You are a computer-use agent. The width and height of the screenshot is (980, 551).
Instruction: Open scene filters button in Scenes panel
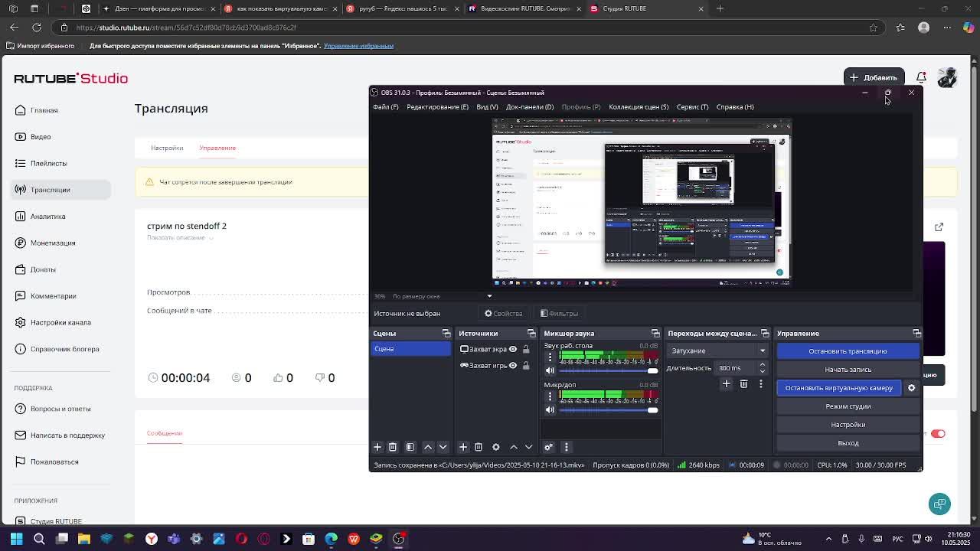point(410,447)
